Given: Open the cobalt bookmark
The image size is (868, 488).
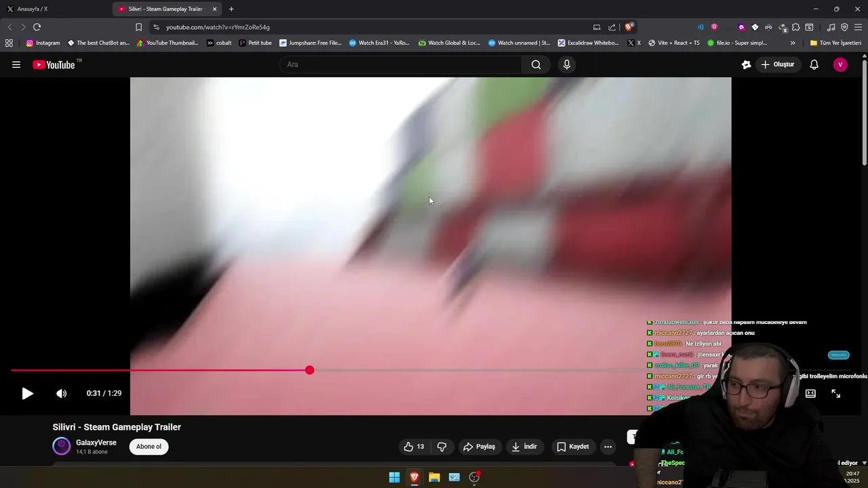Looking at the screenshot, I should (219, 43).
